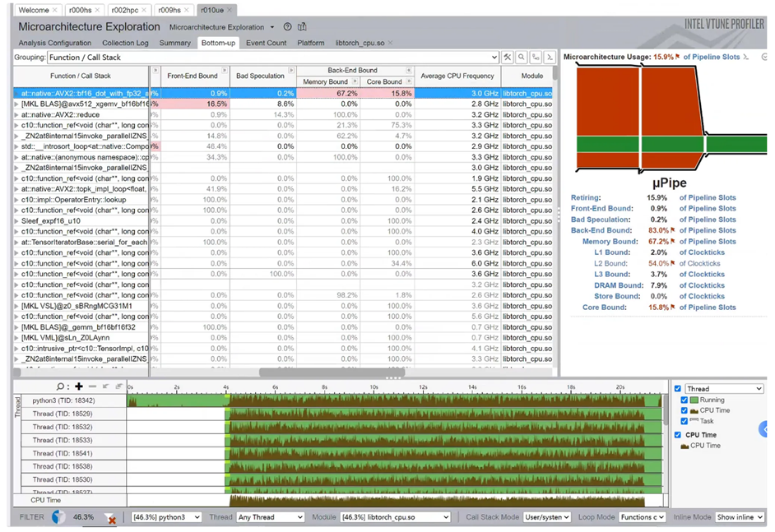Close the r010ue result tab

tap(230, 10)
